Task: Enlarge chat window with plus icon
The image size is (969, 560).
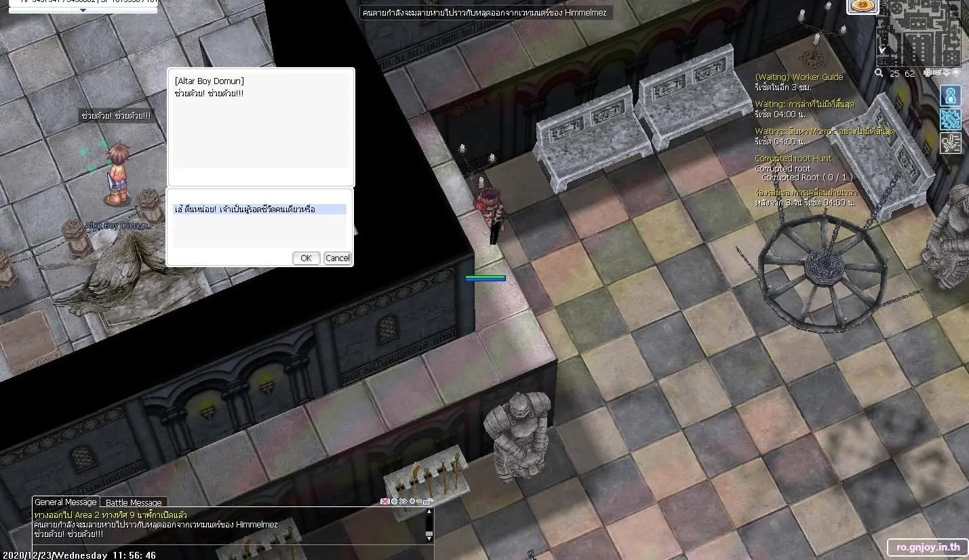Action: click(x=412, y=501)
